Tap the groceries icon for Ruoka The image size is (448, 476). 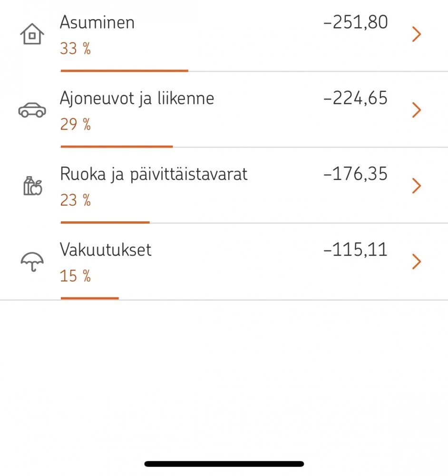click(x=32, y=186)
